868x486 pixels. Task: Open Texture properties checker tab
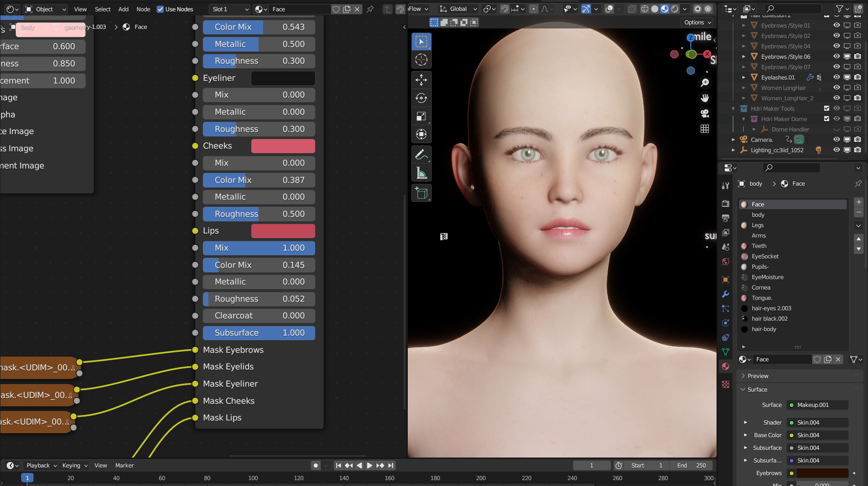point(726,384)
